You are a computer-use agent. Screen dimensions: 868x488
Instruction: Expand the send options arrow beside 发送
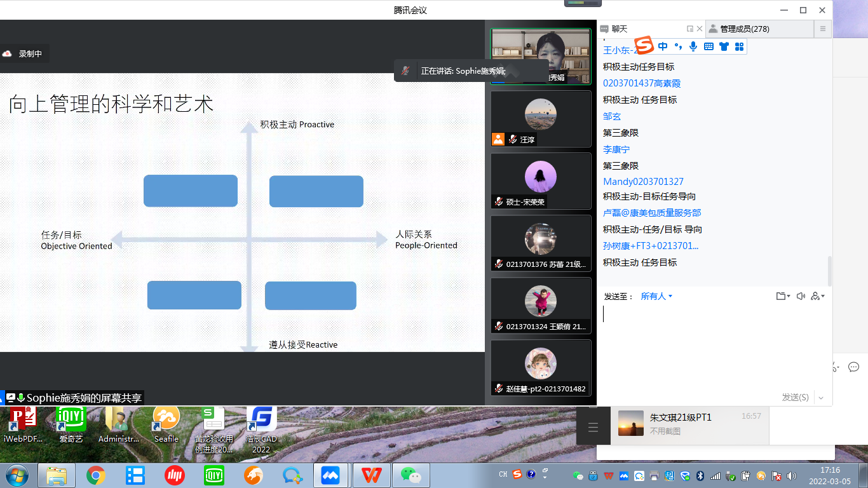pyautogui.click(x=821, y=398)
